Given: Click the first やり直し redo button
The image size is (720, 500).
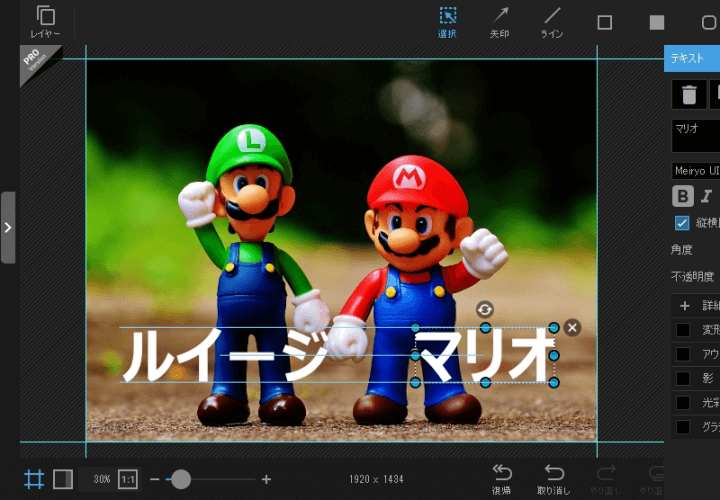Looking at the screenshot, I should click(606, 479).
